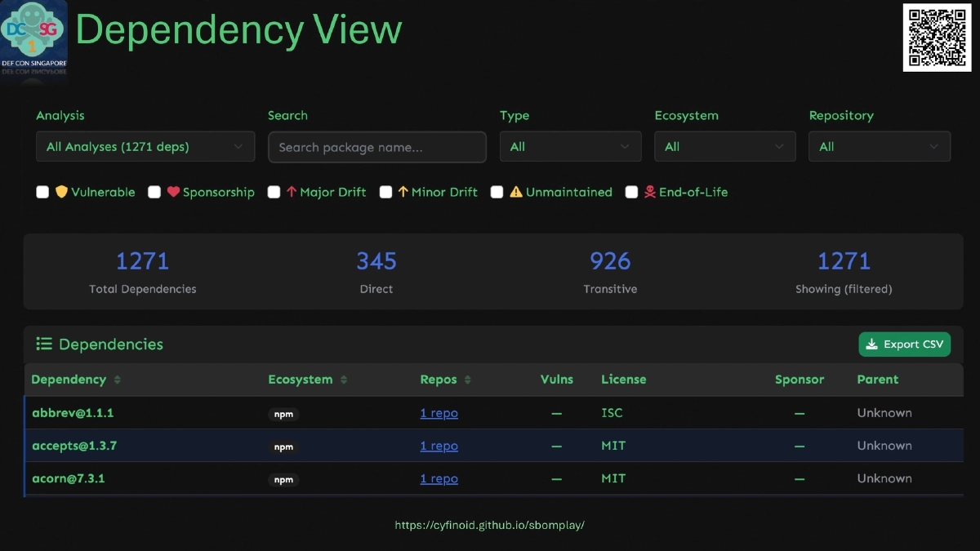Click the DEF CON Singapore logo
Image resolution: width=980 pixels, height=551 pixels.
pos(33,38)
